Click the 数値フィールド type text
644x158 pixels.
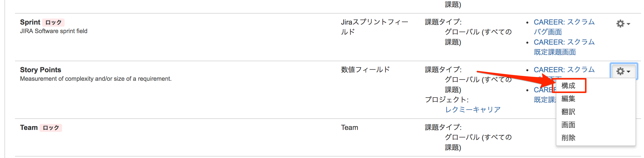(x=365, y=69)
